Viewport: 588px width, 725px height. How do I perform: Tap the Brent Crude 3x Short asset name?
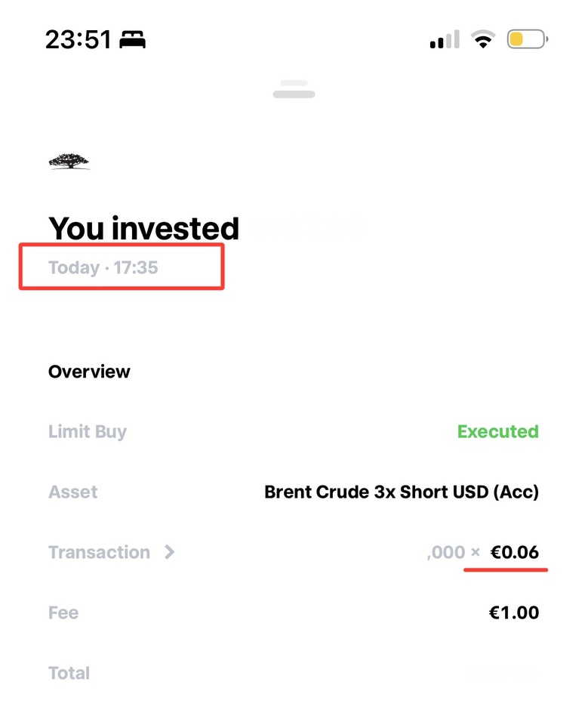[402, 492]
